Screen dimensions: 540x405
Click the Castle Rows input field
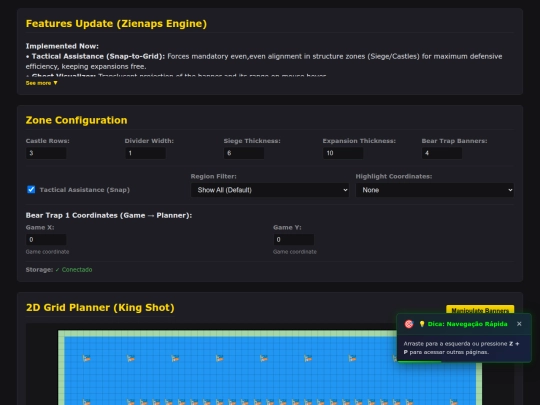click(x=46, y=153)
